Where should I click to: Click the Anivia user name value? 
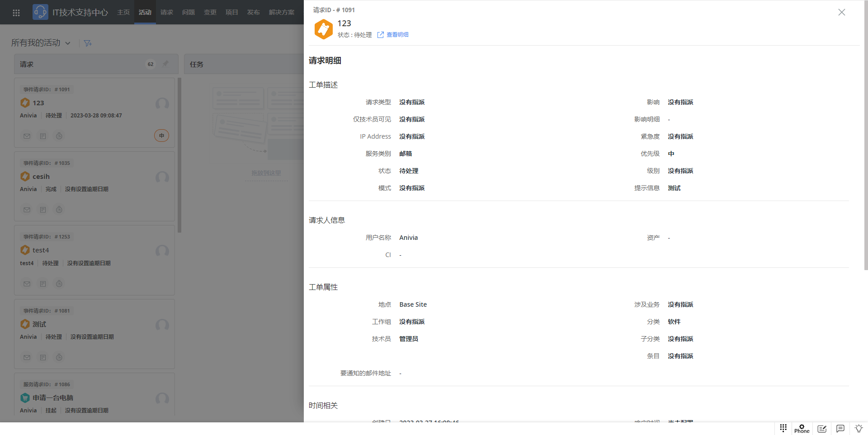[409, 238]
